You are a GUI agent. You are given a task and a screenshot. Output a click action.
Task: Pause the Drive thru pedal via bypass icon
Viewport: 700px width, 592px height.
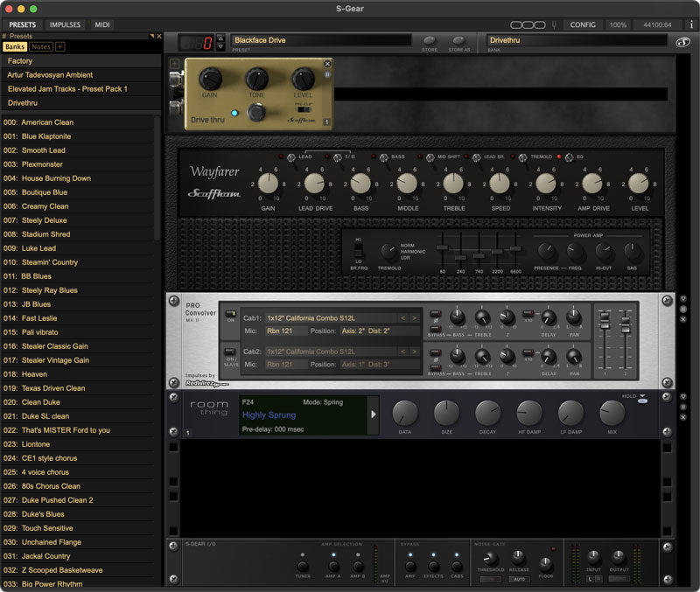click(x=327, y=74)
